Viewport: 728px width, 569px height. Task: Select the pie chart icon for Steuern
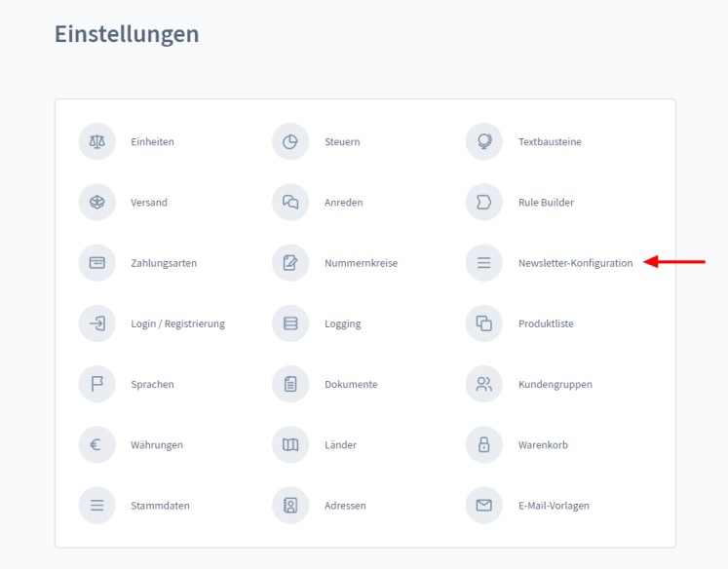tap(289, 142)
